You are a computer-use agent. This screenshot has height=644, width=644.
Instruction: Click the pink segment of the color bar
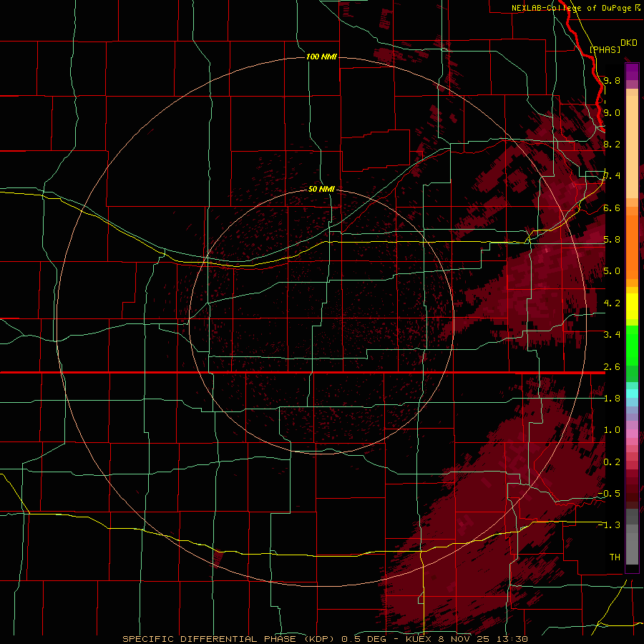[632, 434]
